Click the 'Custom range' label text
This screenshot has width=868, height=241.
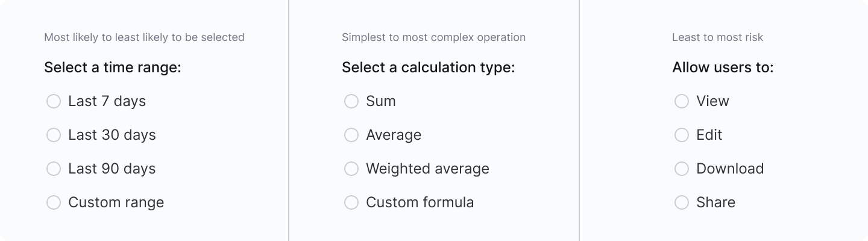(116, 202)
